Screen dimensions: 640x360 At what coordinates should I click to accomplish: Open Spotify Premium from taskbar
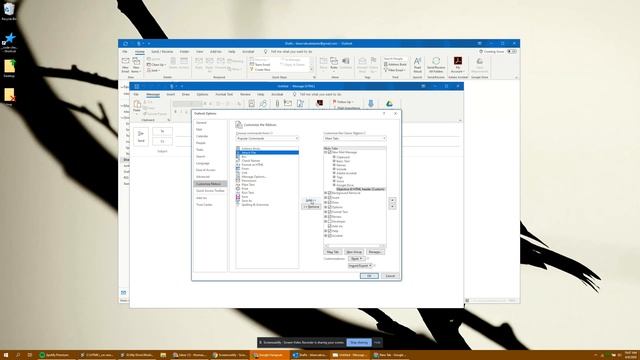click(x=54, y=355)
